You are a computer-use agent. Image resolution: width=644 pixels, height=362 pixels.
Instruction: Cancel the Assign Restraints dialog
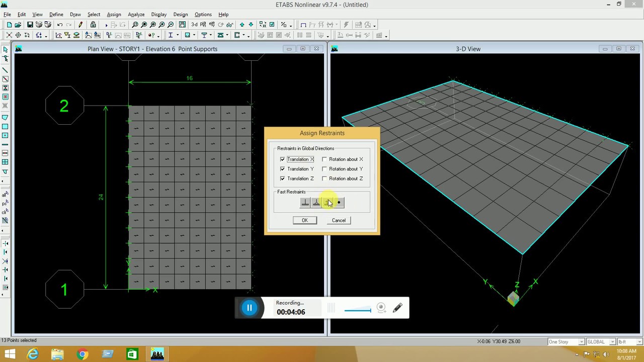tap(339, 220)
